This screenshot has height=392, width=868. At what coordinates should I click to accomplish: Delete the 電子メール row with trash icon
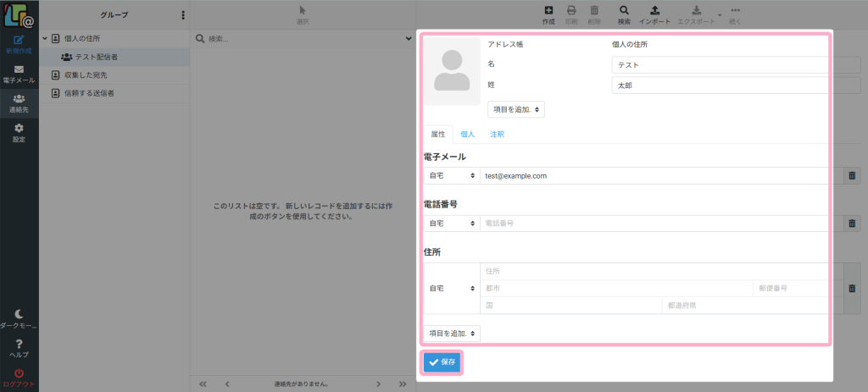point(852,175)
